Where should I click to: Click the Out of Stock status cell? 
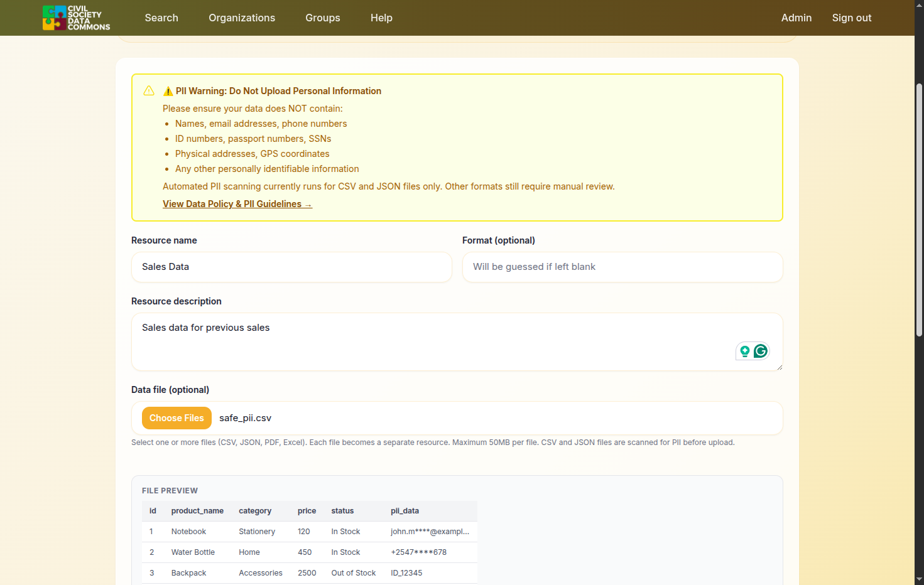coord(354,573)
